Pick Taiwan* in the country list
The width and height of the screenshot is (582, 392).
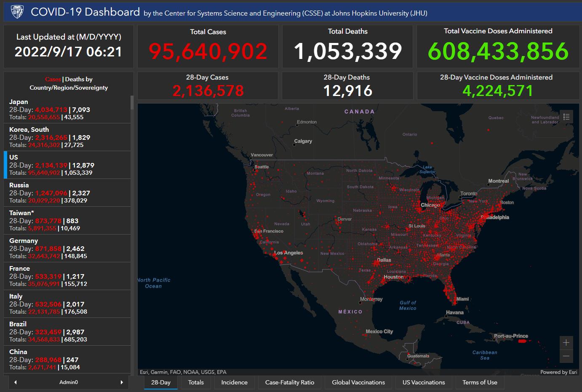point(67,221)
